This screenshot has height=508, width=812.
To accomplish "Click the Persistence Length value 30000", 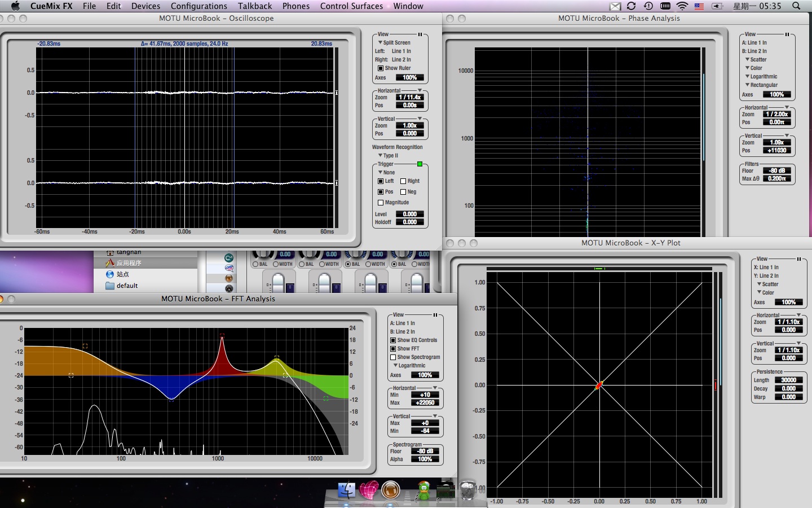I will tap(789, 380).
